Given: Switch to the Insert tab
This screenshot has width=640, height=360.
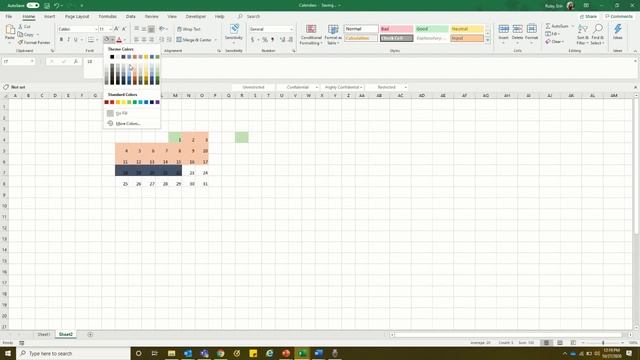Looking at the screenshot, I should click(x=49, y=16).
